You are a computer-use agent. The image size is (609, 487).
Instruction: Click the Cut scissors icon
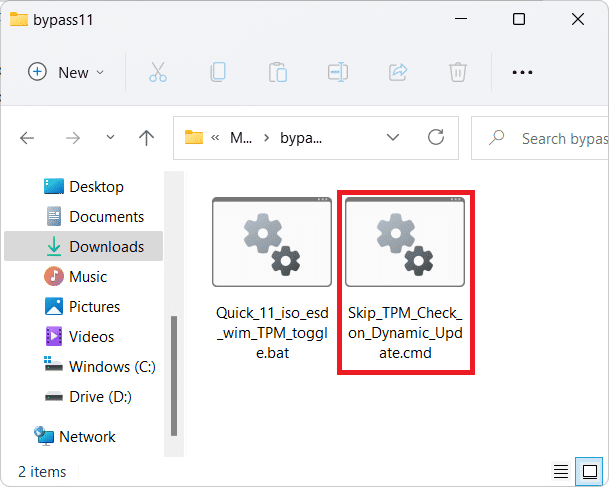click(158, 72)
